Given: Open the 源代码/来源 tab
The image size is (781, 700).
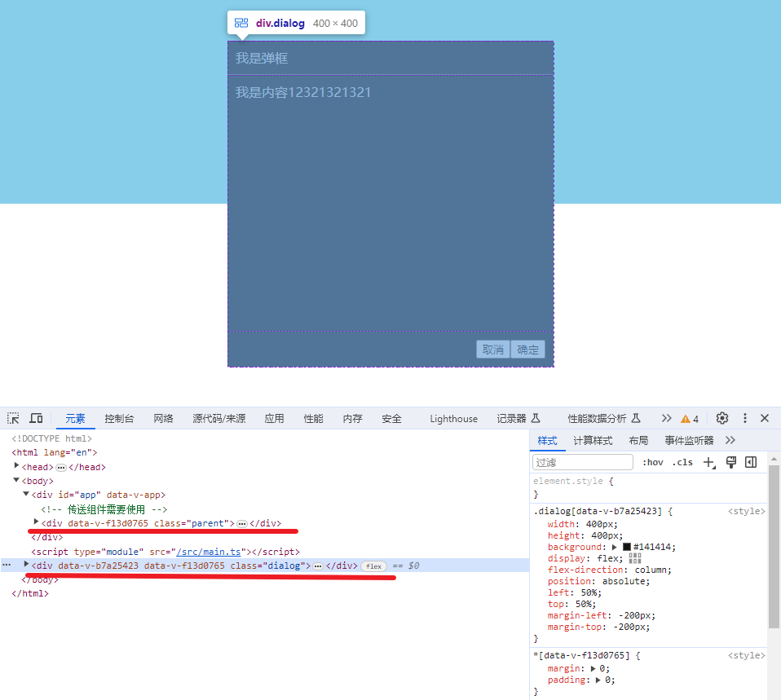Looking at the screenshot, I should tap(218, 419).
